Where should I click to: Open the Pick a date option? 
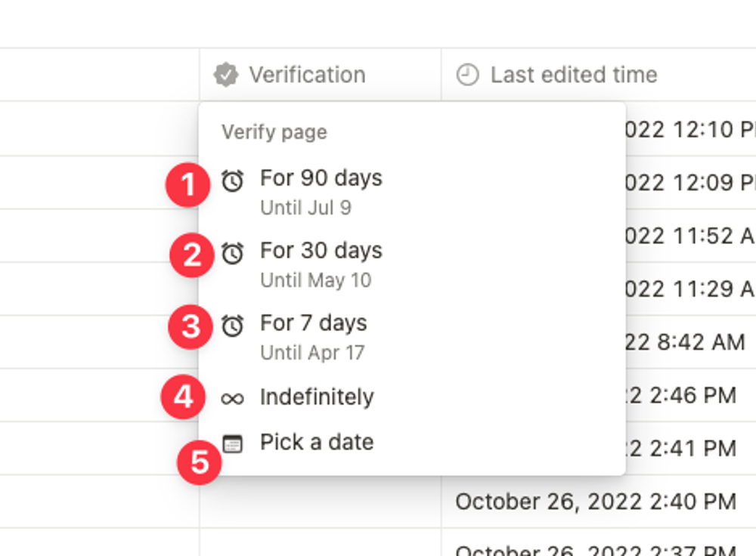317,442
